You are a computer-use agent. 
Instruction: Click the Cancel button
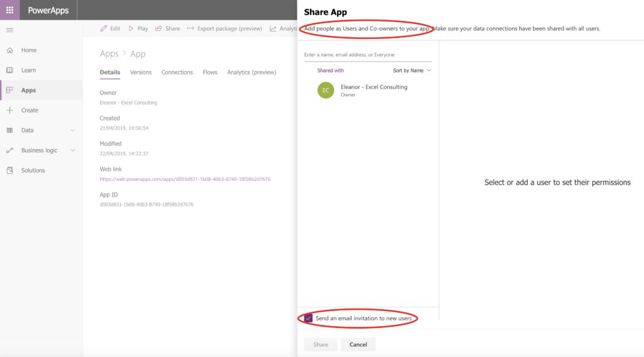(x=358, y=344)
